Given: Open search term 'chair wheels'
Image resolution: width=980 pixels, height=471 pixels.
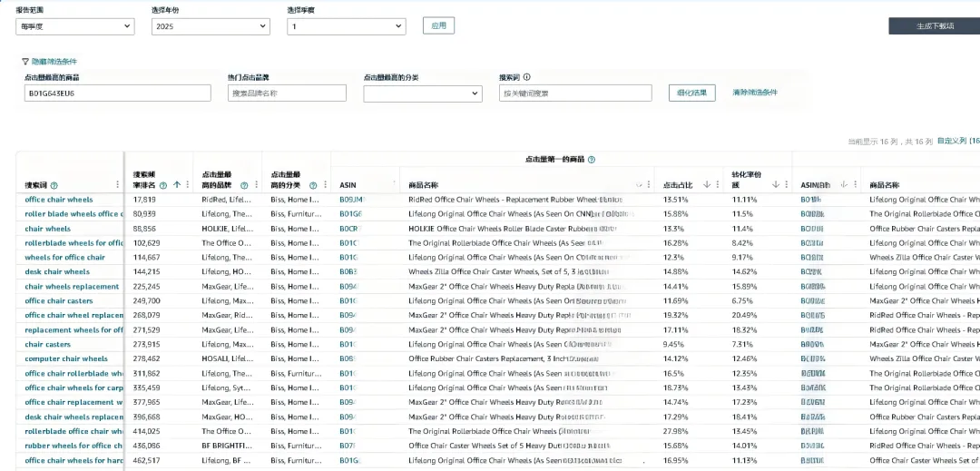Looking at the screenshot, I should pyautogui.click(x=47, y=229).
